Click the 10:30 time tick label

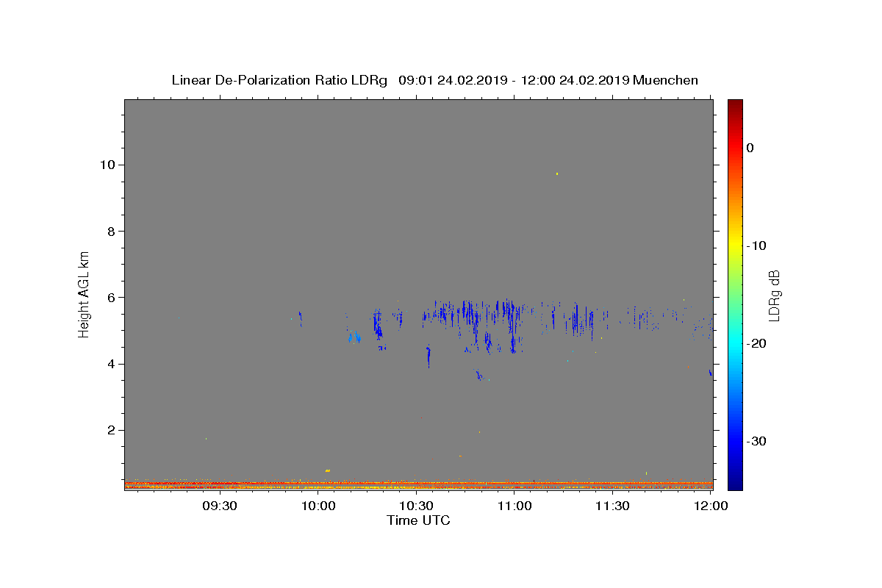[x=416, y=506]
